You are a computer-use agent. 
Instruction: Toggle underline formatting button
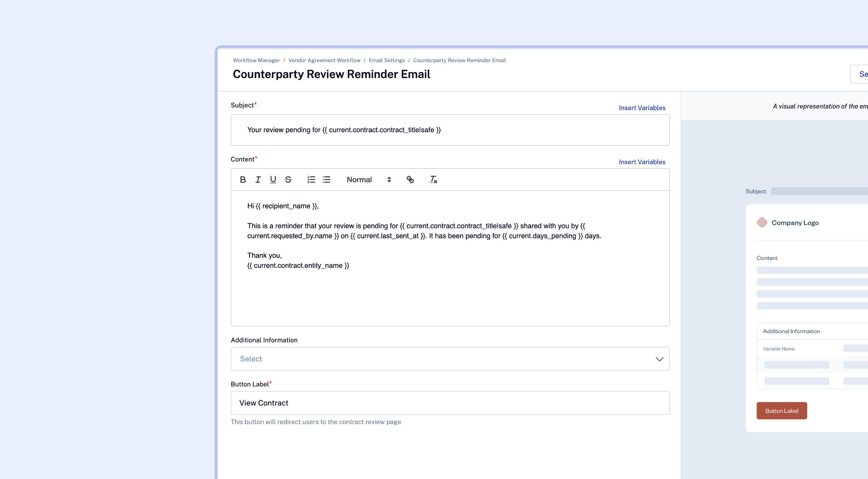(x=273, y=180)
